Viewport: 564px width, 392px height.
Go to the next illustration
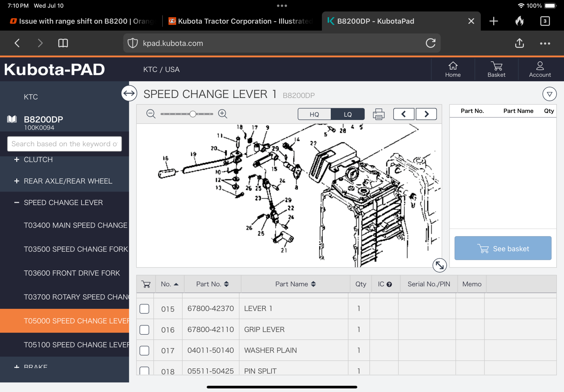point(426,114)
